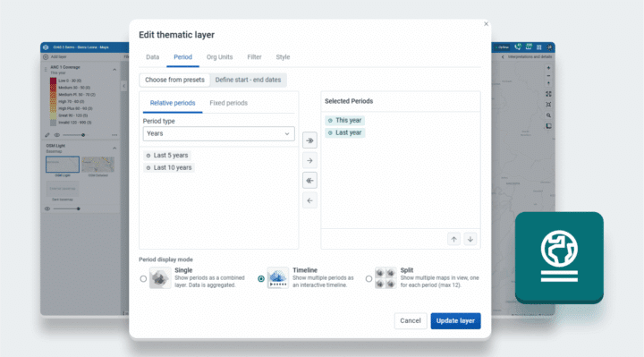Image resolution: width=644 pixels, height=357 pixels.
Task: Open the Period tab
Action: click(182, 57)
